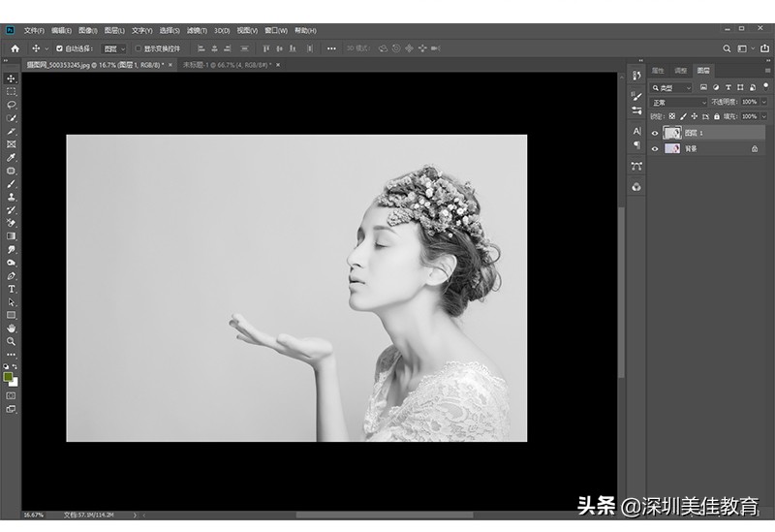The height and width of the screenshot is (532, 775).
Task: Align left edges in options bar
Action: click(x=201, y=48)
